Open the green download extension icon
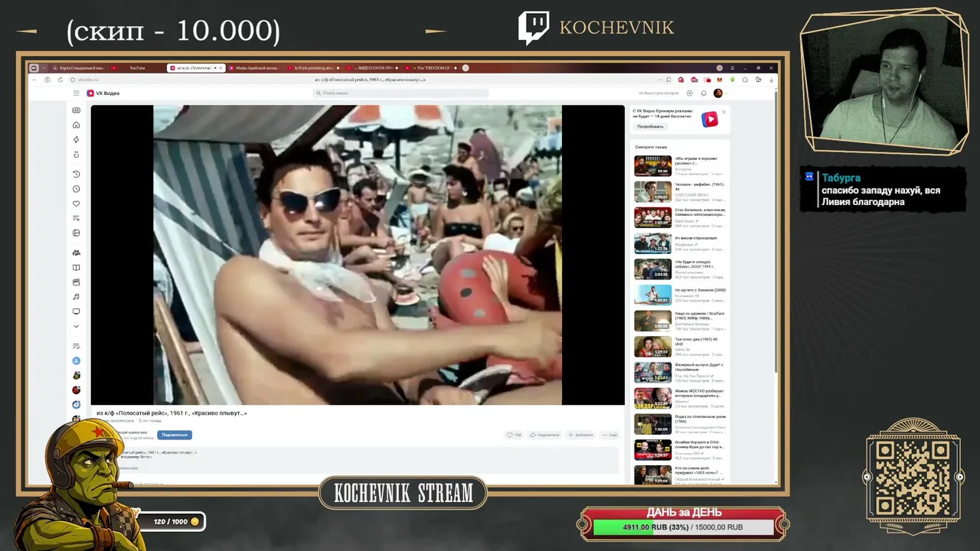The height and width of the screenshot is (551, 980). tap(732, 80)
